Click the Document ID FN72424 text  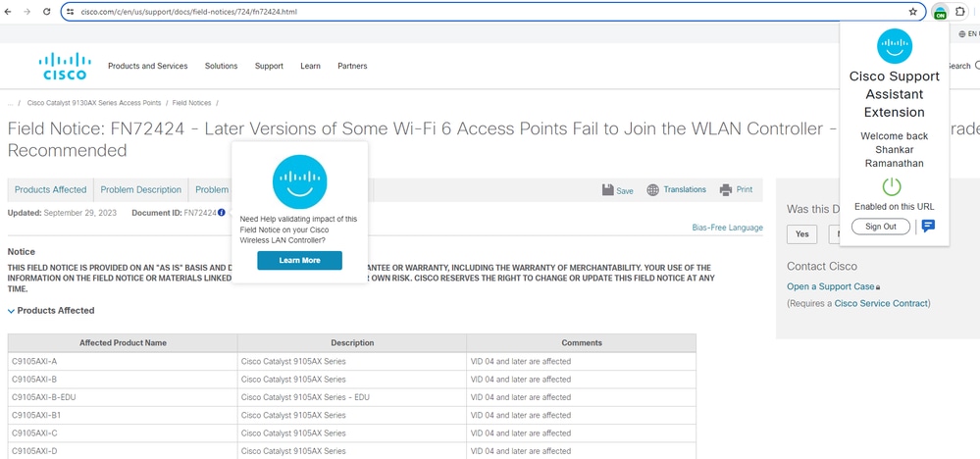175,213
